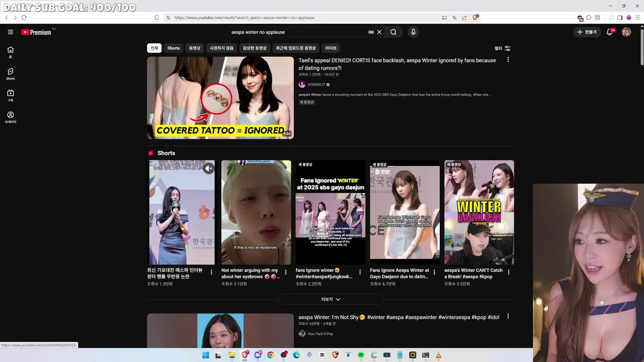Click the magnifier search button
The width and height of the screenshot is (644, 362).
click(x=393, y=32)
